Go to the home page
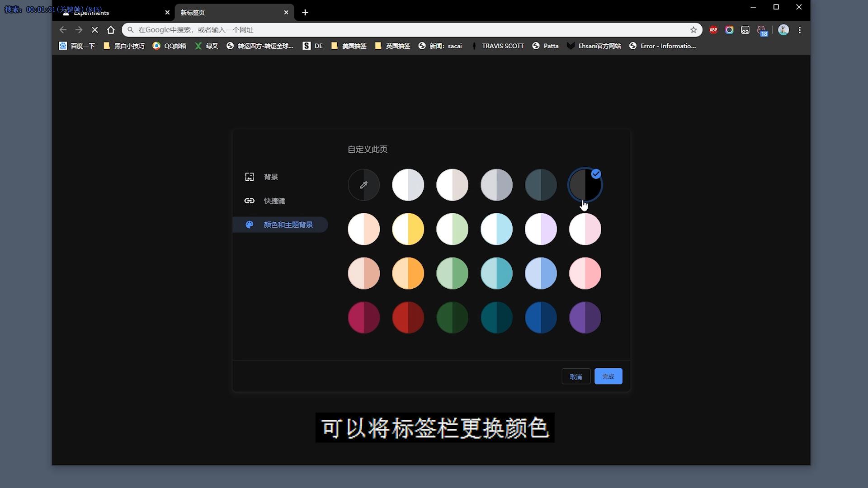The width and height of the screenshot is (868, 488). 111,30
